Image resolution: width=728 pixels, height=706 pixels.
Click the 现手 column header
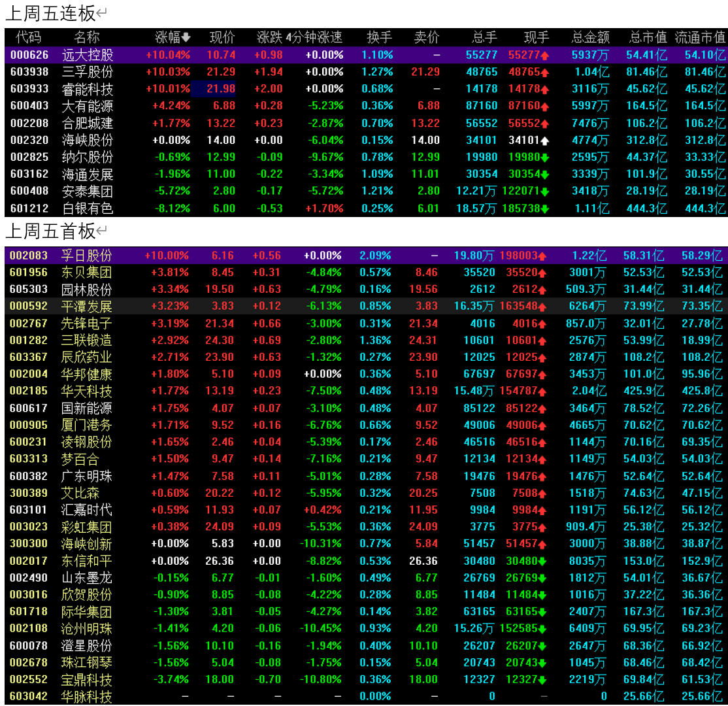(537, 37)
